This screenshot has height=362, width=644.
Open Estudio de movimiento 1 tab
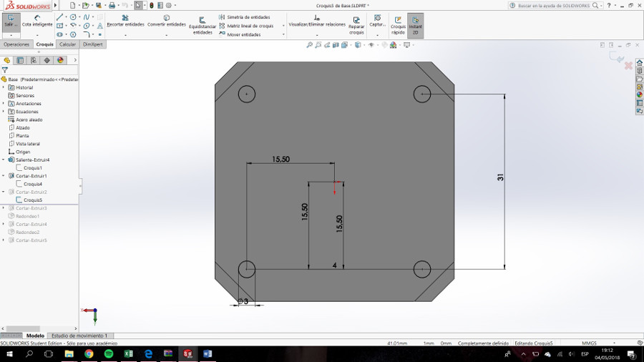[x=79, y=336]
